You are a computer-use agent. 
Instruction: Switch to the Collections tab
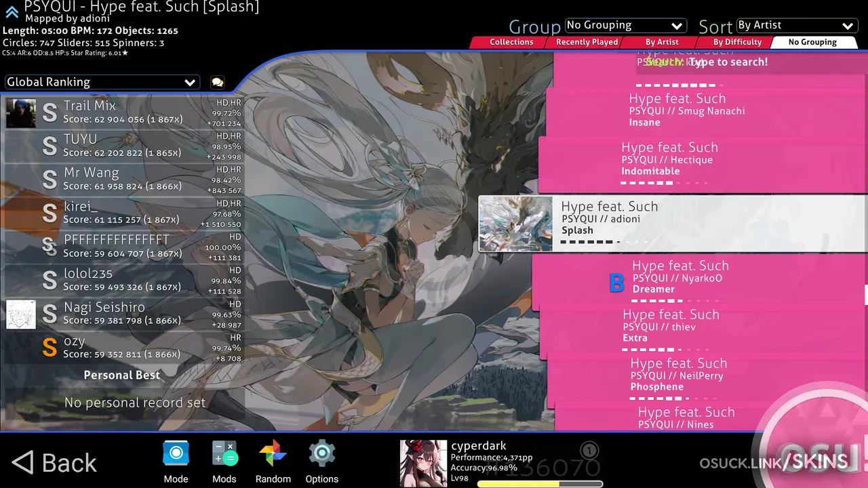(511, 42)
